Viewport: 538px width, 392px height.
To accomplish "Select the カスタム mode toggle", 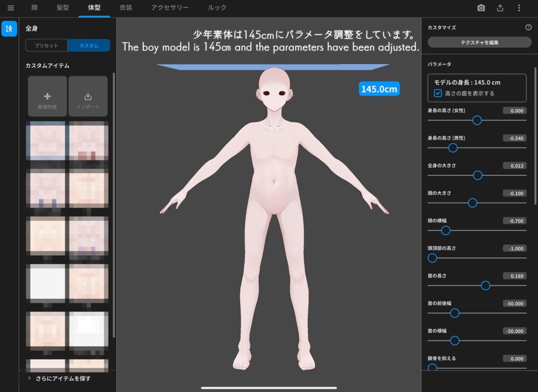I will point(89,45).
